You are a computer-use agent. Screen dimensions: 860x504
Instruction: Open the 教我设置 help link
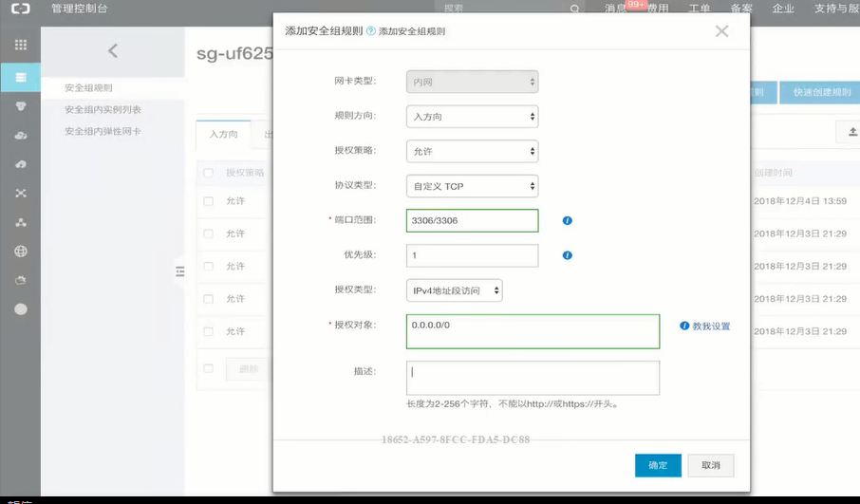(x=711, y=327)
